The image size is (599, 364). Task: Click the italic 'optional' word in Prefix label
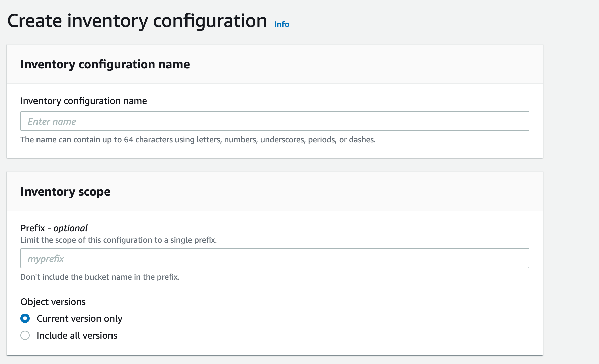point(70,228)
